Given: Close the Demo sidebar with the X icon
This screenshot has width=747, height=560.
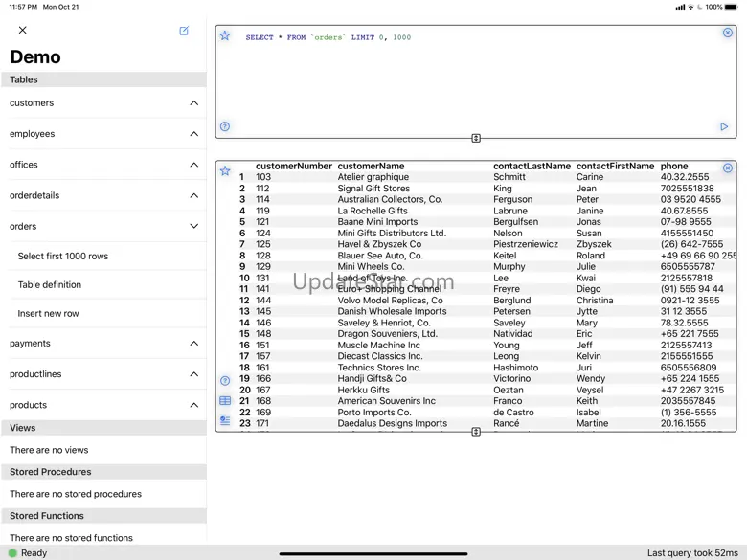Looking at the screenshot, I should (22, 30).
